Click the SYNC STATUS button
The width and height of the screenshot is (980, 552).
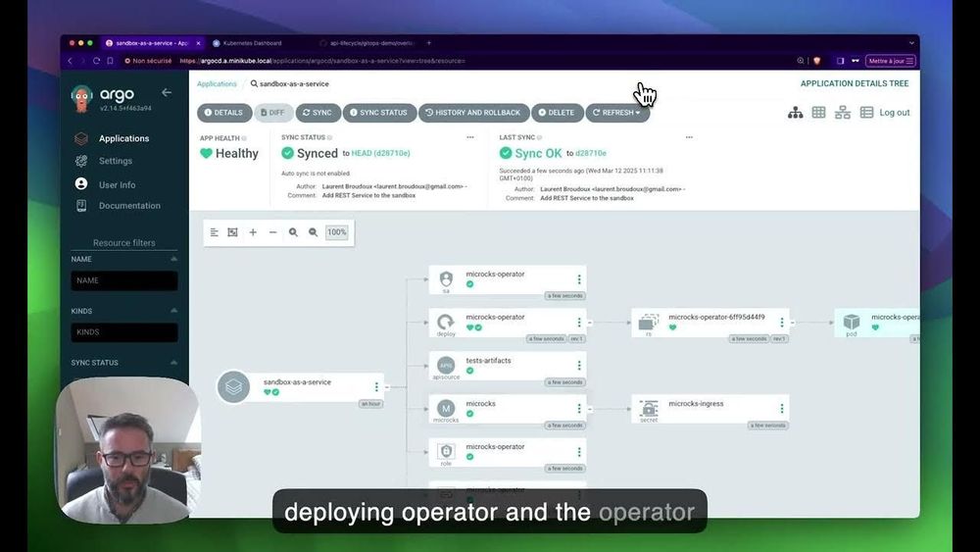378,113
